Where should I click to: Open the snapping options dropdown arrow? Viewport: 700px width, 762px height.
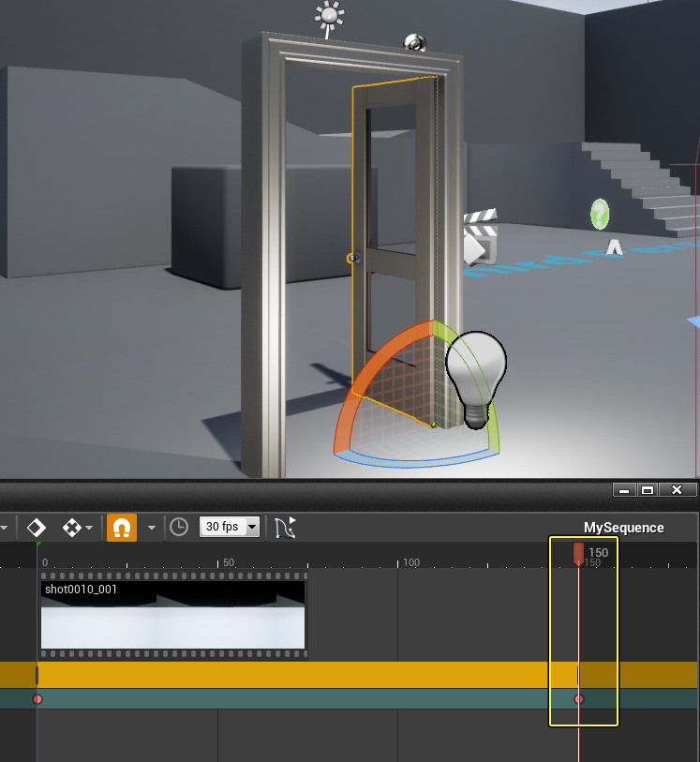tap(151, 529)
